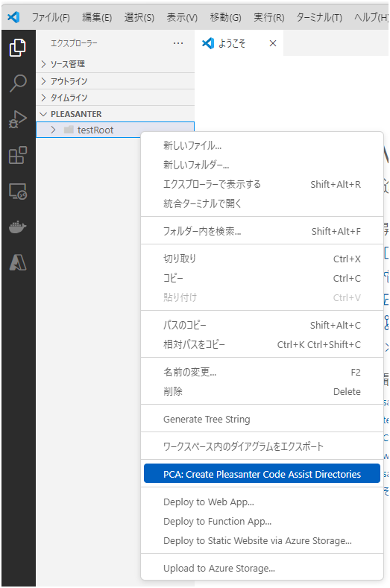Open the explorer more actions ellipsis

(x=178, y=43)
